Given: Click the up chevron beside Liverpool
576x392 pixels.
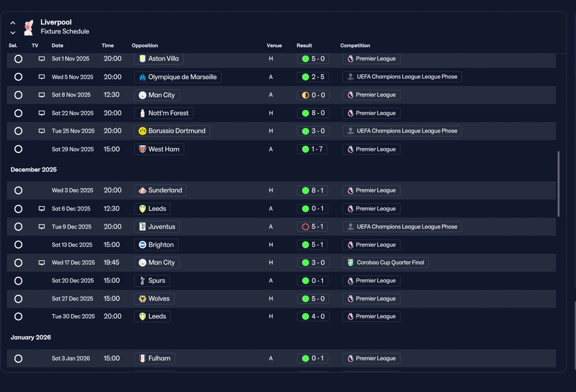Looking at the screenshot, I should click(13, 23).
